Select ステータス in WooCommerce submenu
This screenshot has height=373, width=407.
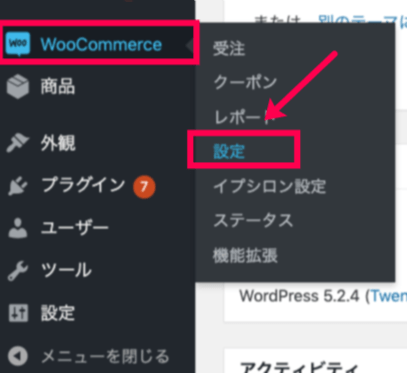pos(253,220)
